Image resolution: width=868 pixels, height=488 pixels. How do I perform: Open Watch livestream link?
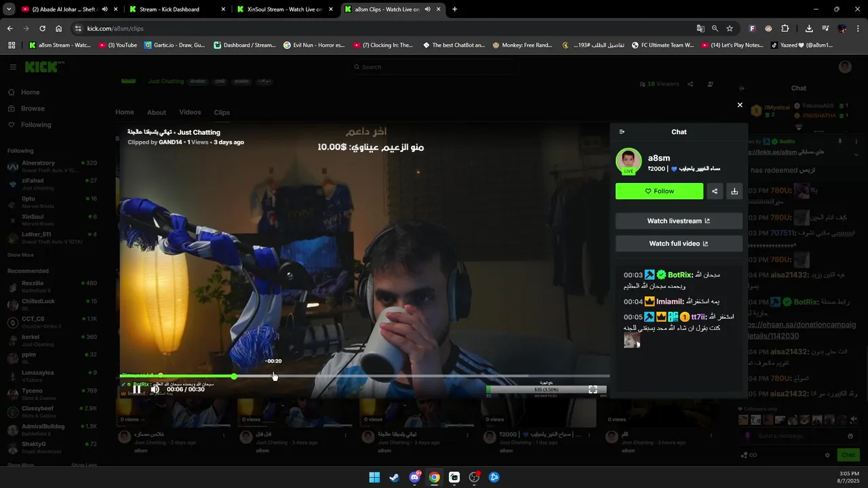679,221
